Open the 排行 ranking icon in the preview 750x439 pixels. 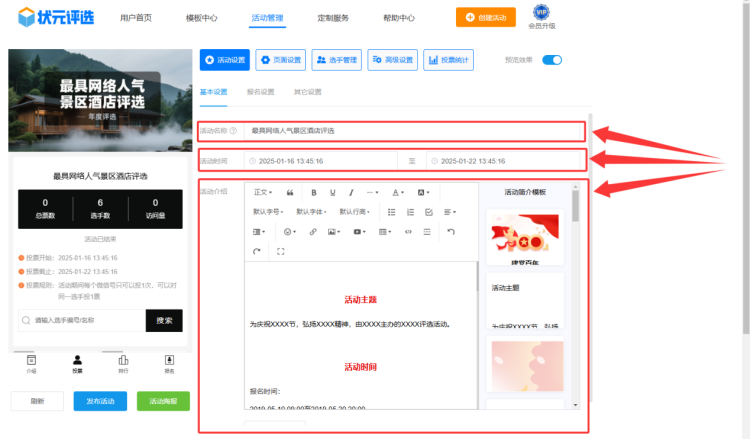point(123,362)
